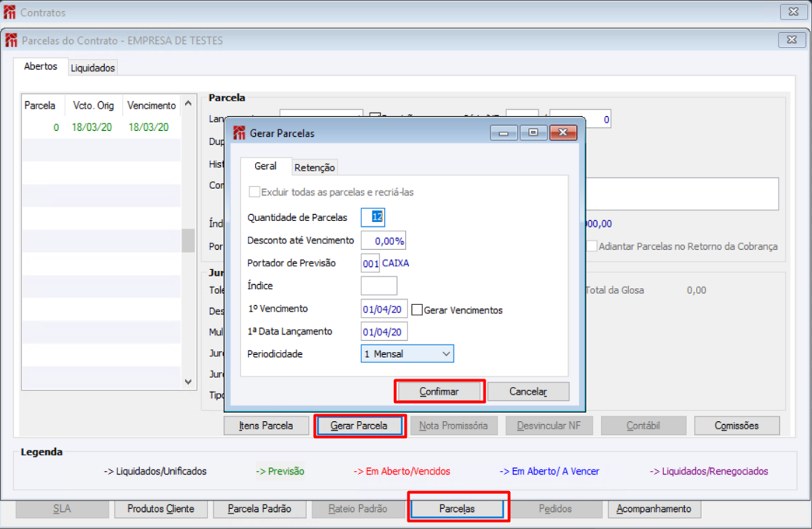812x529 pixels.
Task: Click the 1º Vencimento date field
Action: 384,309
